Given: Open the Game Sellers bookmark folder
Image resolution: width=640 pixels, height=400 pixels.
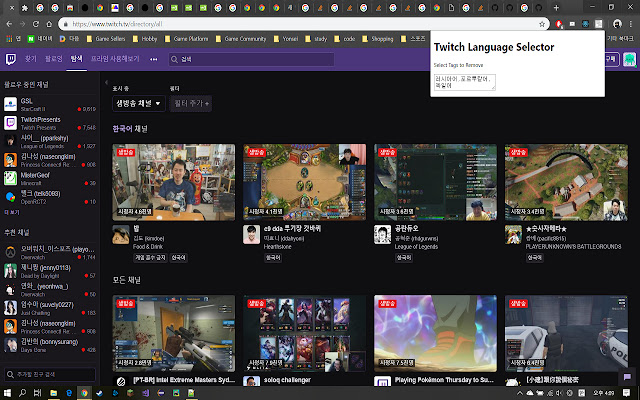Looking at the screenshot, I should pos(106,39).
